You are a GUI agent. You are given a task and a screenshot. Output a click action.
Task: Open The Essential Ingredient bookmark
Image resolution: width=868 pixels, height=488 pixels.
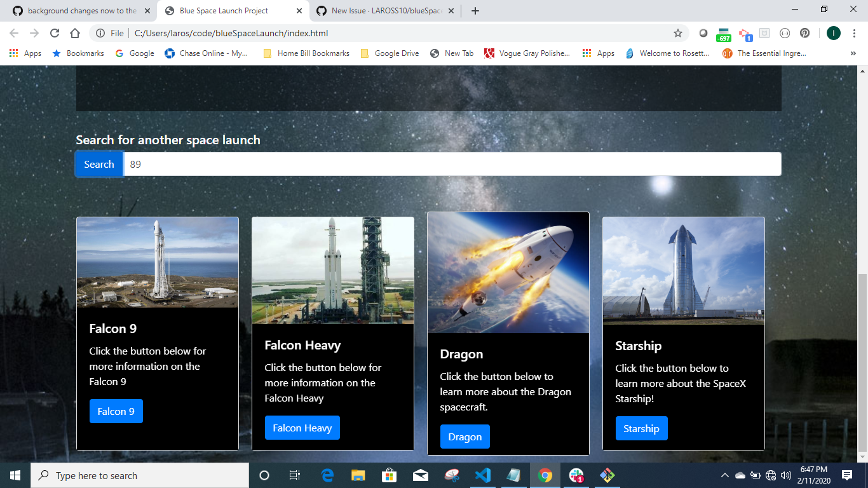click(x=764, y=53)
